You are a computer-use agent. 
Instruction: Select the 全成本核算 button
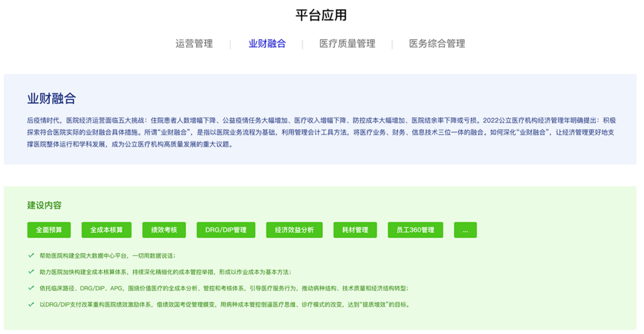pyautogui.click(x=107, y=230)
